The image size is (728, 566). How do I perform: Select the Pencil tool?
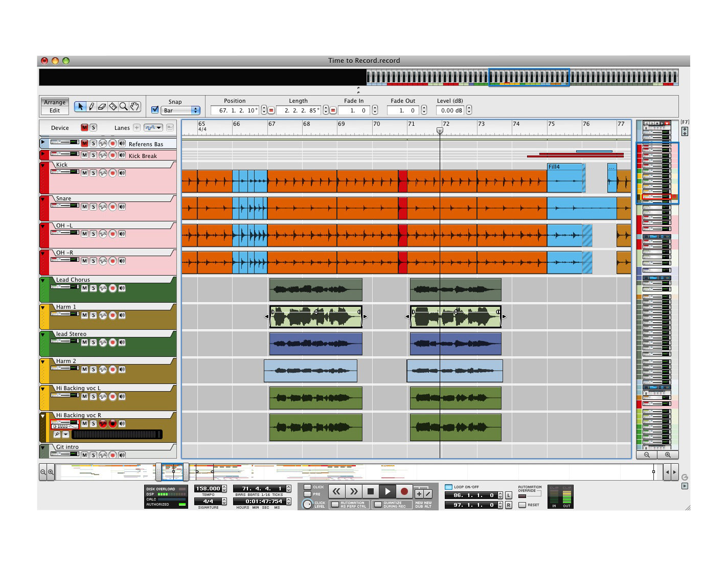pos(91,106)
